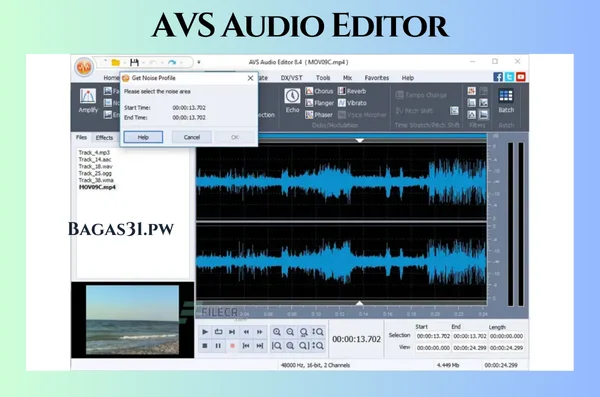Open the Help ribbon tab

point(408,78)
